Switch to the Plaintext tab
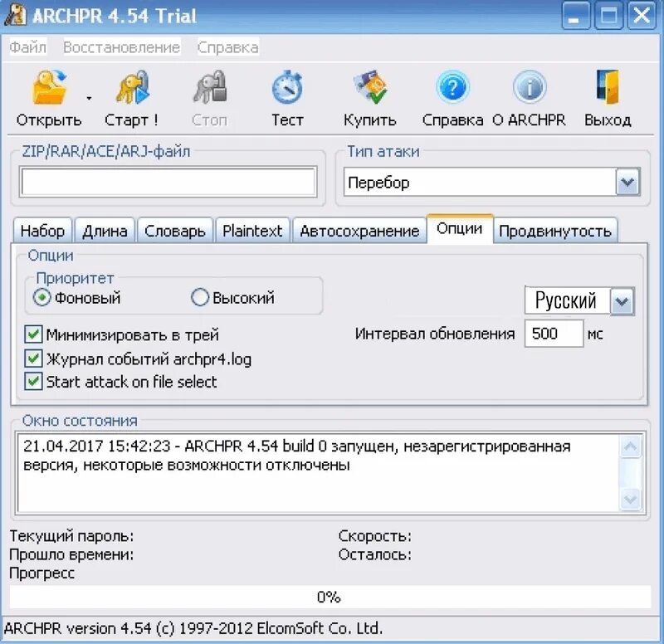664x644 pixels. [252, 231]
